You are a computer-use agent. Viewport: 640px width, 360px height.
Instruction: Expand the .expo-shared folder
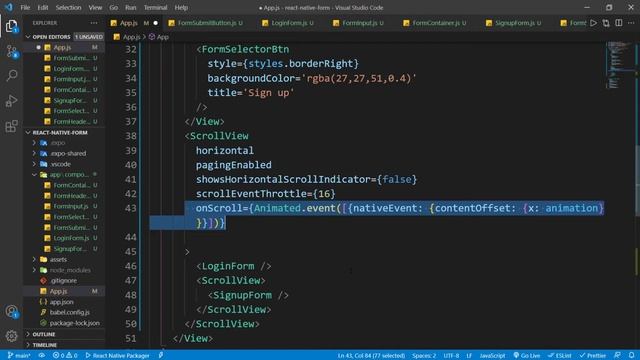[68, 153]
